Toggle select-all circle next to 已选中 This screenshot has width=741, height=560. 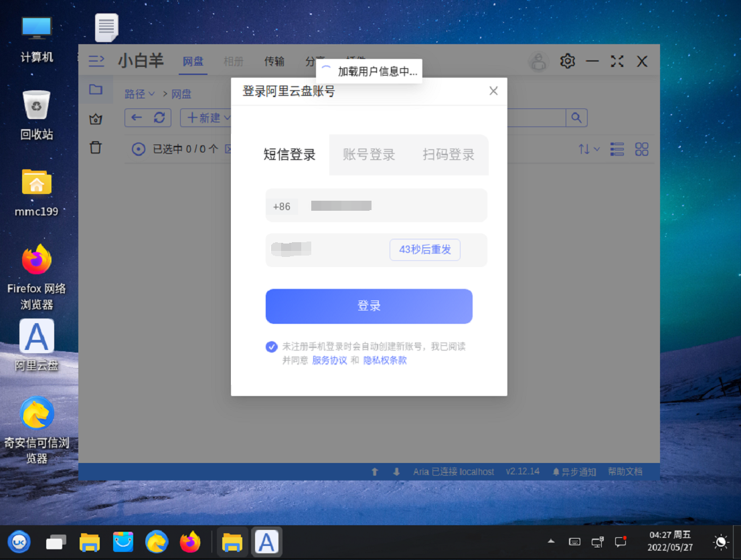coord(139,149)
